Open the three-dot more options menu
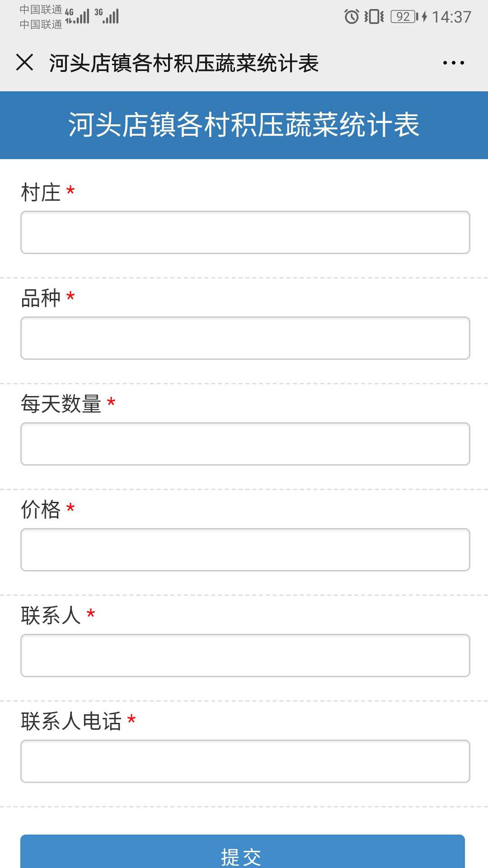The width and height of the screenshot is (488, 868). click(453, 63)
